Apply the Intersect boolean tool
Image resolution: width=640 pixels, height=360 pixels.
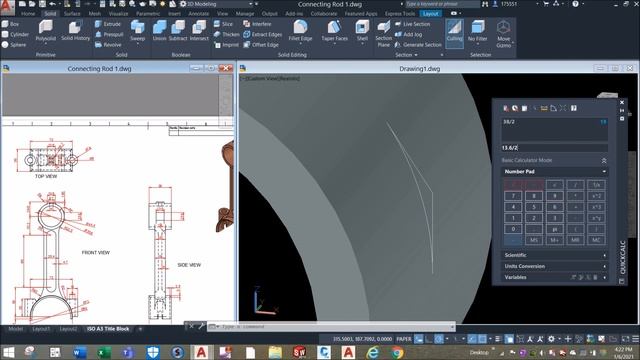coord(199,31)
